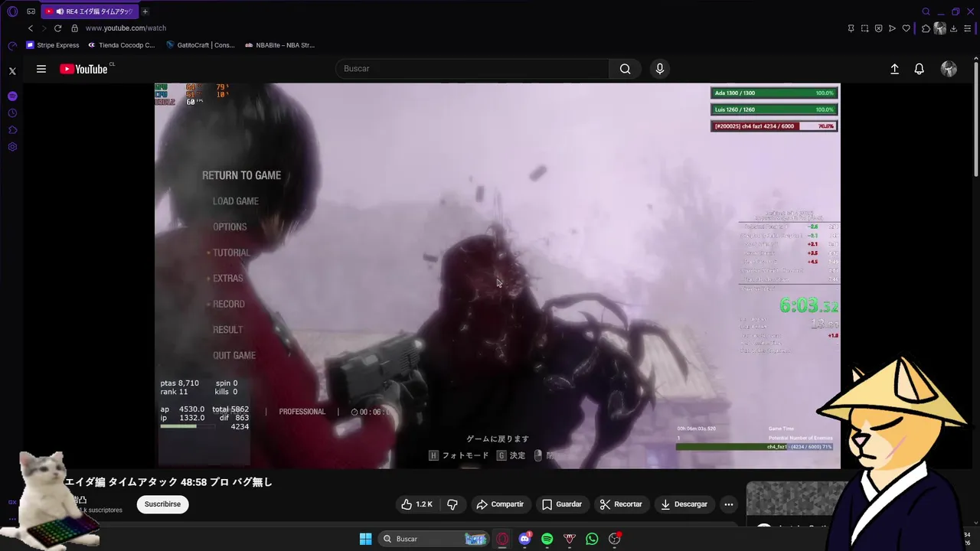Open the Stripe Express bookmark

tap(53, 45)
